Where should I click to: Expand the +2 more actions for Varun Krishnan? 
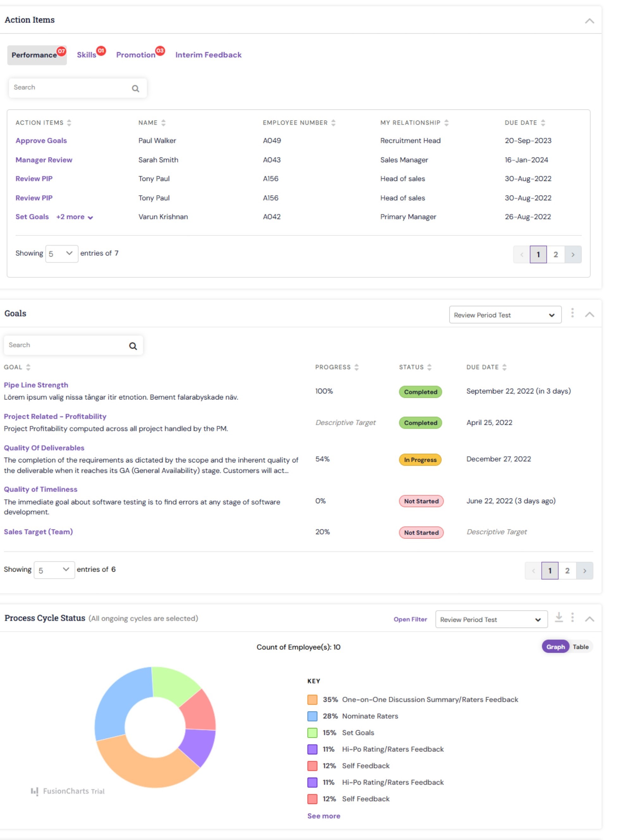(75, 217)
